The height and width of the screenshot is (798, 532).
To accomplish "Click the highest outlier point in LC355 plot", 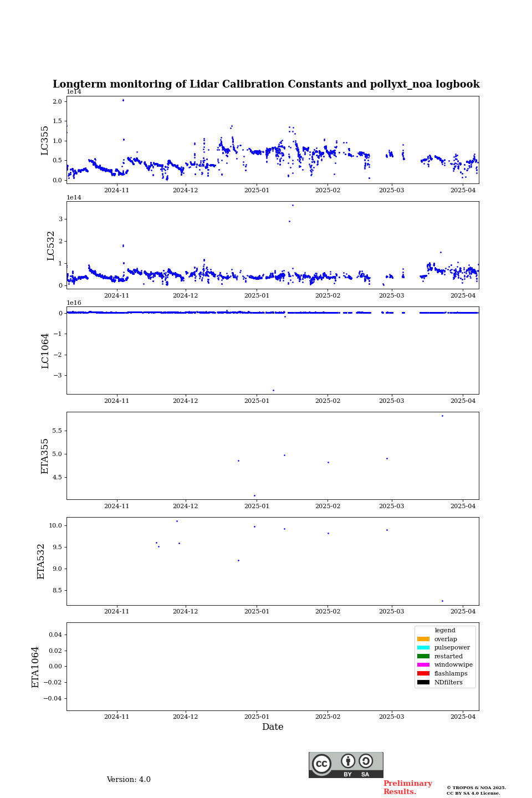I will pyautogui.click(x=123, y=100).
